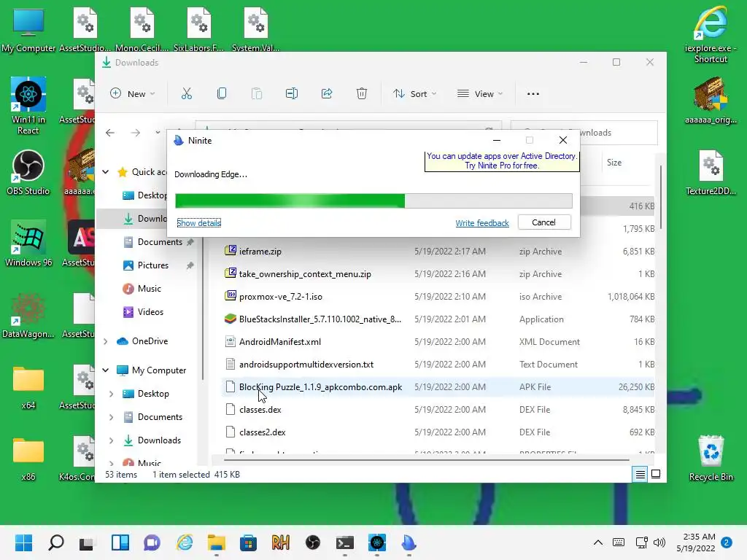Screen dimensions: 747x560
Task: Open the OBS Studio desktop shortcut
Action: [x=28, y=172]
